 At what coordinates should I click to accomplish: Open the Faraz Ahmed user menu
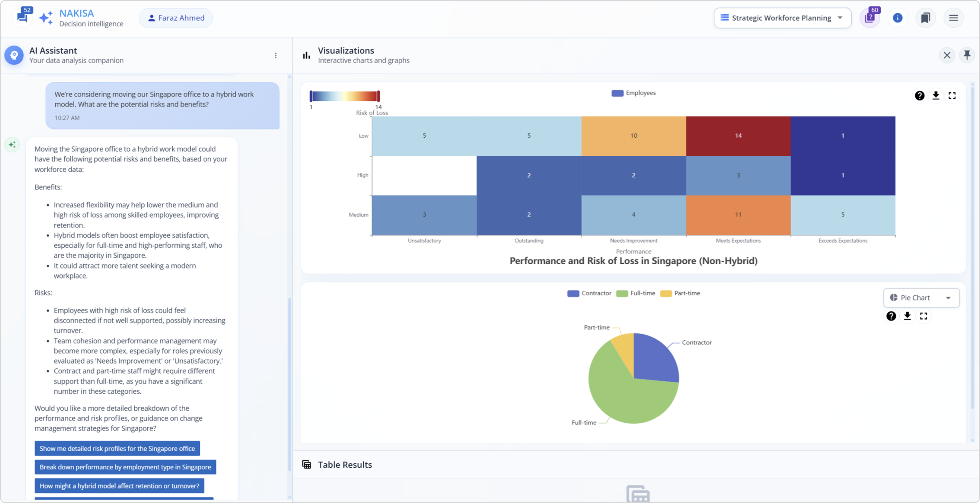click(x=175, y=17)
